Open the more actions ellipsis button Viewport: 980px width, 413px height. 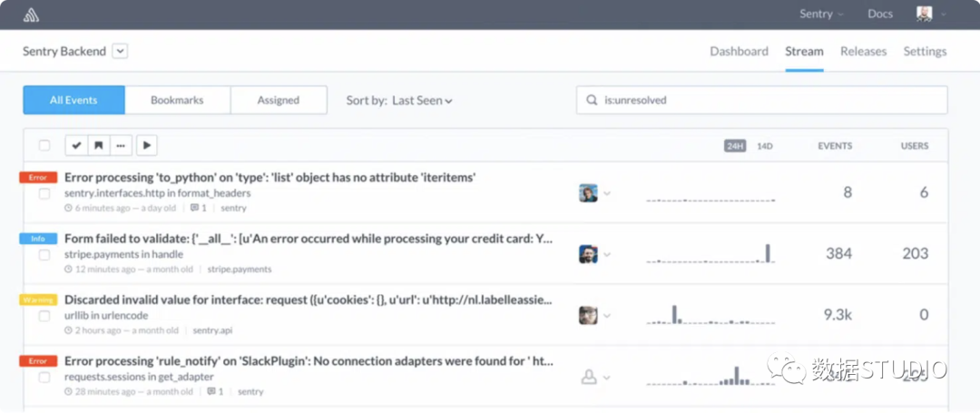click(121, 145)
